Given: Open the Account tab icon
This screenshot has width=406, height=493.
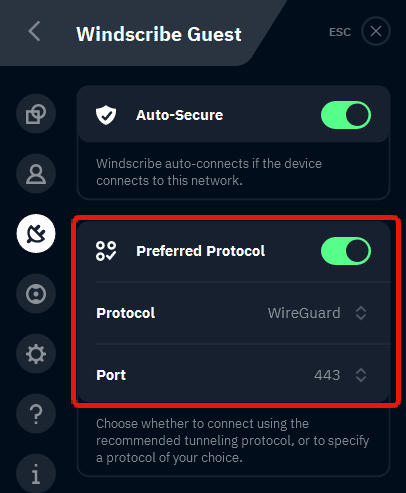Looking at the screenshot, I should tap(36, 174).
